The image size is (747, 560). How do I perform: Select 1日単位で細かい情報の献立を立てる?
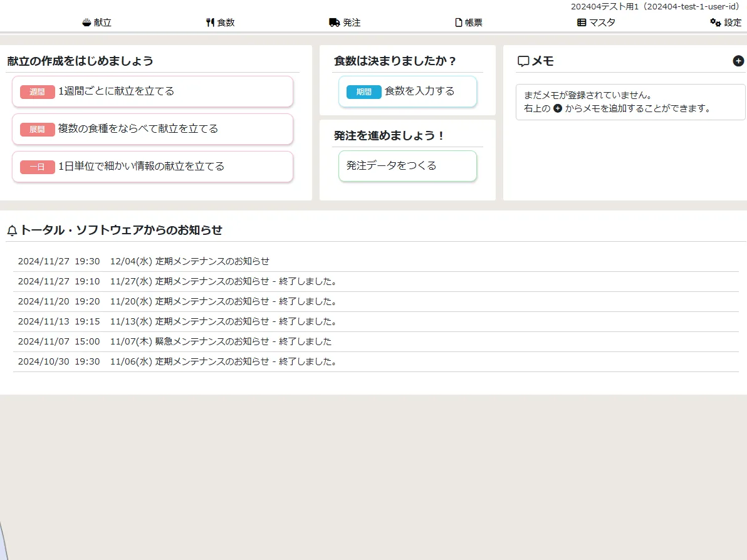[x=152, y=167]
